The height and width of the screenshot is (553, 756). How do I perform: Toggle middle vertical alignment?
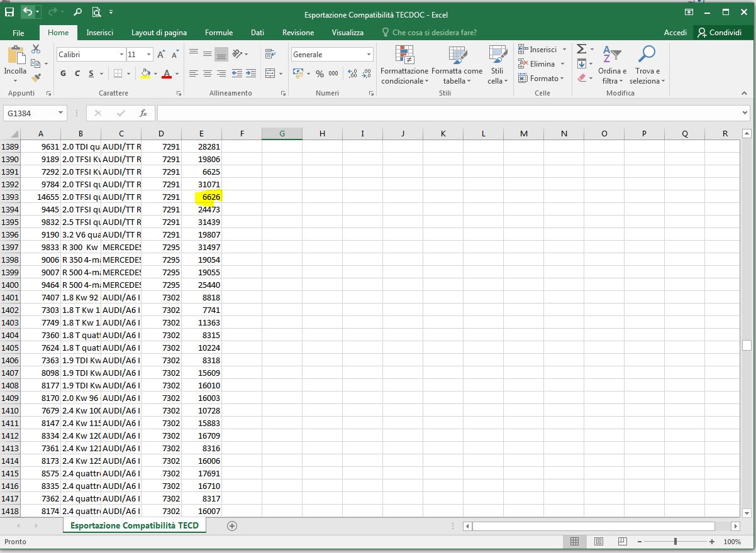click(208, 54)
